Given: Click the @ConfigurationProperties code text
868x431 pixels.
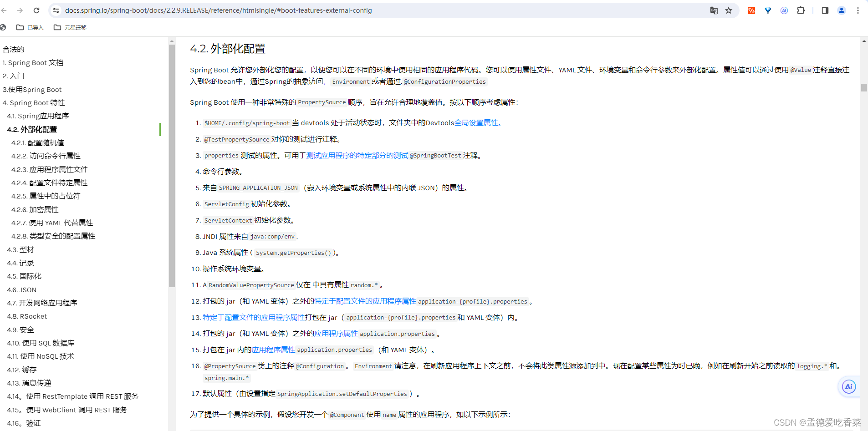Looking at the screenshot, I should pos(445,82).
